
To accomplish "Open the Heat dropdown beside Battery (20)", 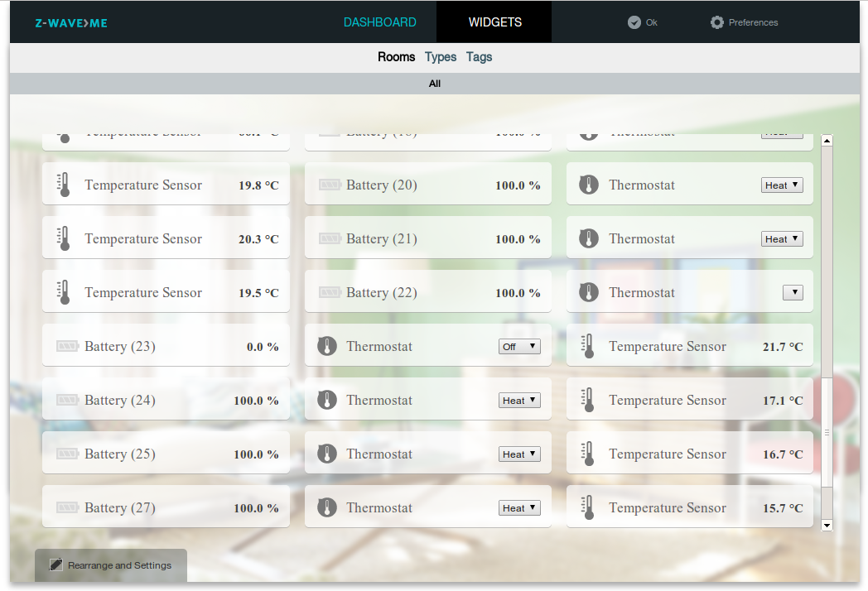I will click(782, 185).
